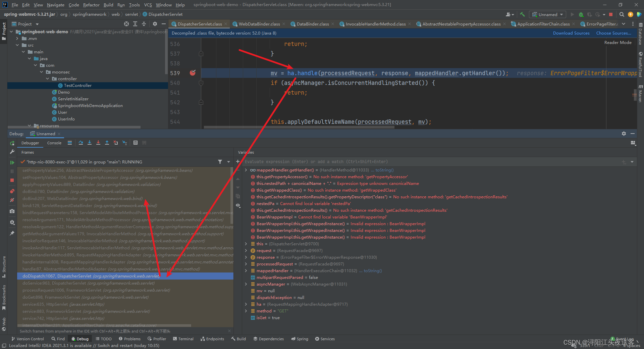Screen dimensions: 644x349
Task: Open the Navigate menu
Action: (56, 5)
